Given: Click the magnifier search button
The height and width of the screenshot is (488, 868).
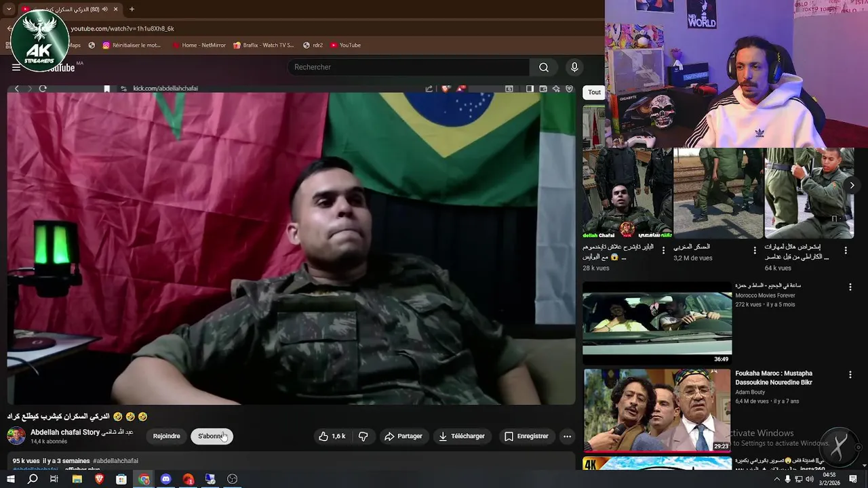Looking at the screenshot, I should (x=544, y=67).
